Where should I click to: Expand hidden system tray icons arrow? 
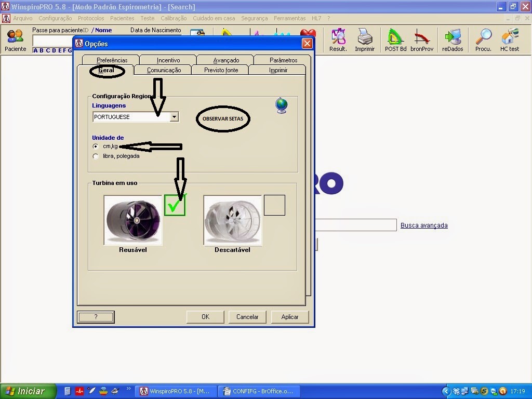[446, 391]
